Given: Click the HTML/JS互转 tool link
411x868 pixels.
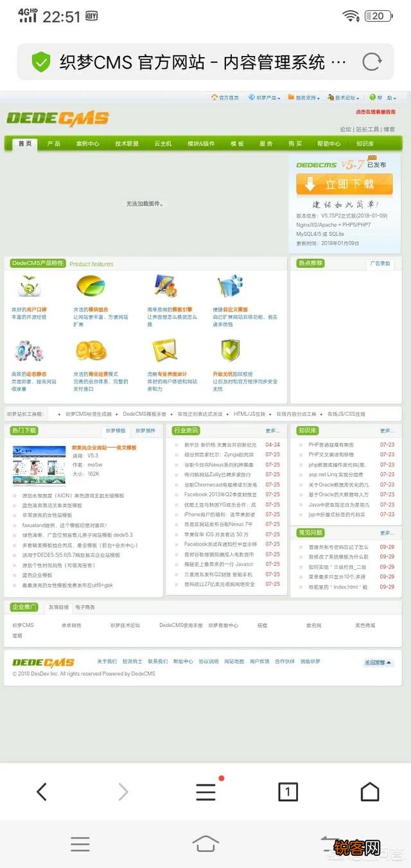Looking at the screenshot, I should click(249, 414).
